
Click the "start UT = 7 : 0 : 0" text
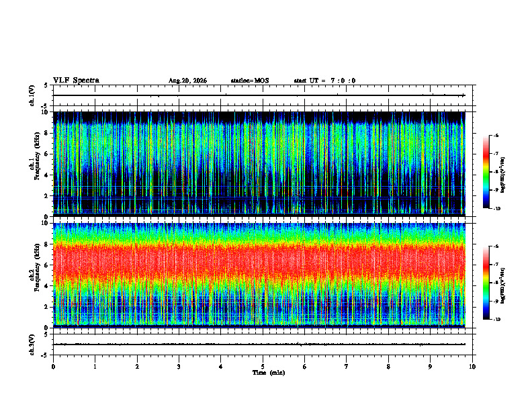(x=324, y=81)
